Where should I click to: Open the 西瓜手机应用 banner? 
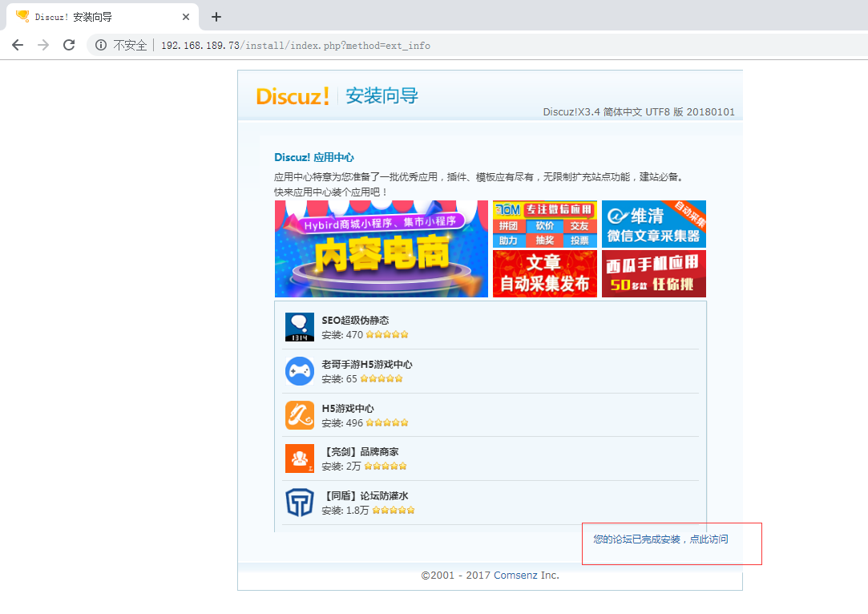click(654, 273)
